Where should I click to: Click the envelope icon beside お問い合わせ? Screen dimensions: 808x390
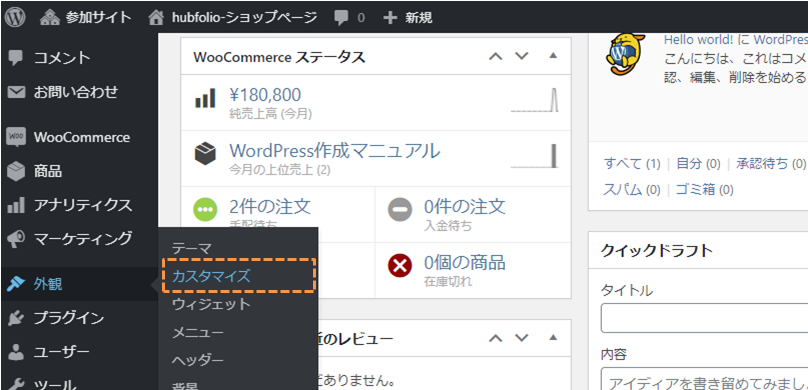[16, 93]
